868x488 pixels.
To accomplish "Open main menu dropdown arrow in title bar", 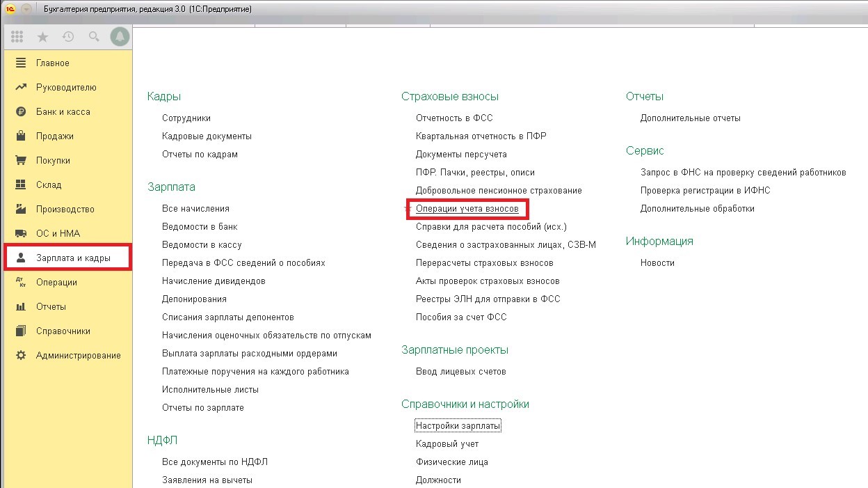I will (x=26, y=9).
